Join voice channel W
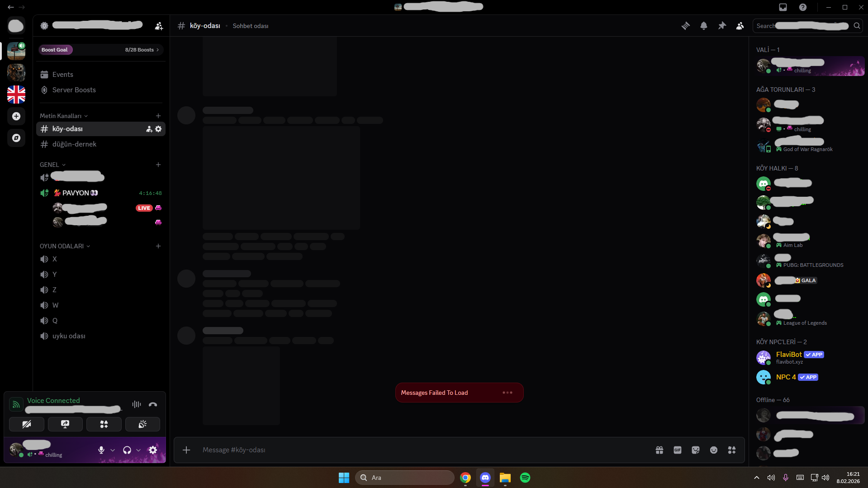This screenshot has width=868, height=488. click(x=101, y=305)
